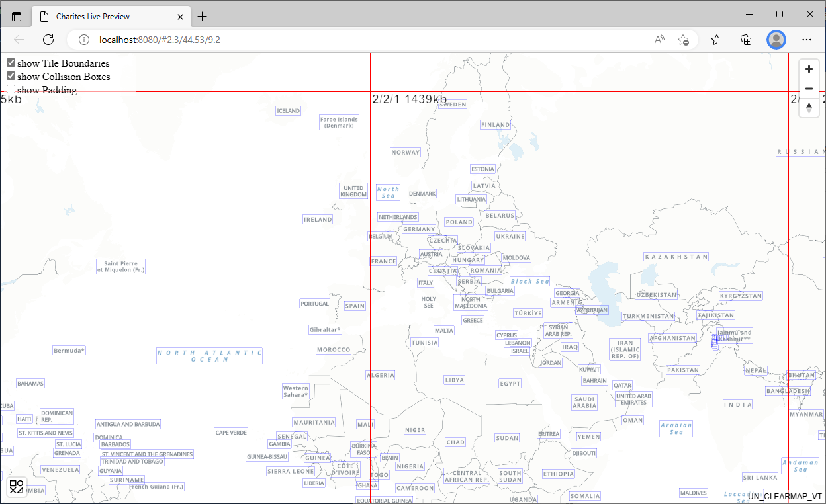Open browser Collections panel
The image size is (826, 504).
[x=746, y=40]
